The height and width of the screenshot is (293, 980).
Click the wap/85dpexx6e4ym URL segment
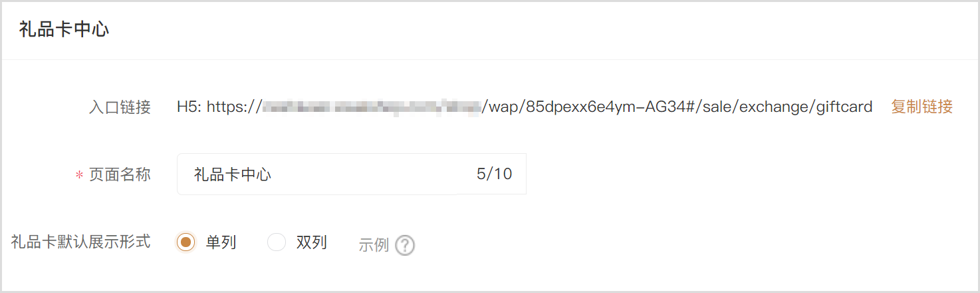[x=555, y=107]
